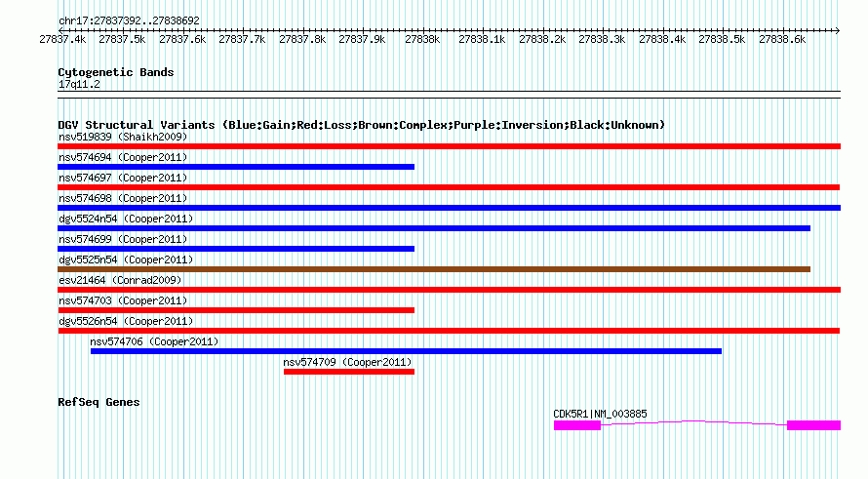Click the nsv574706 (Cooper2011) label

pyautogui.click(x=154, y=341)
